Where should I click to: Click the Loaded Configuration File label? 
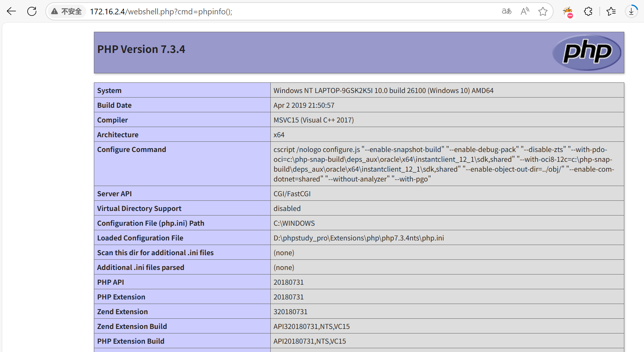[x=140, y=238]
